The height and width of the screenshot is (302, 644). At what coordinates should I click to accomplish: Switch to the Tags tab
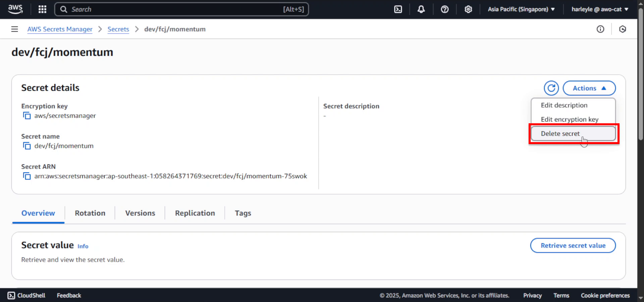tap(243, 213)
